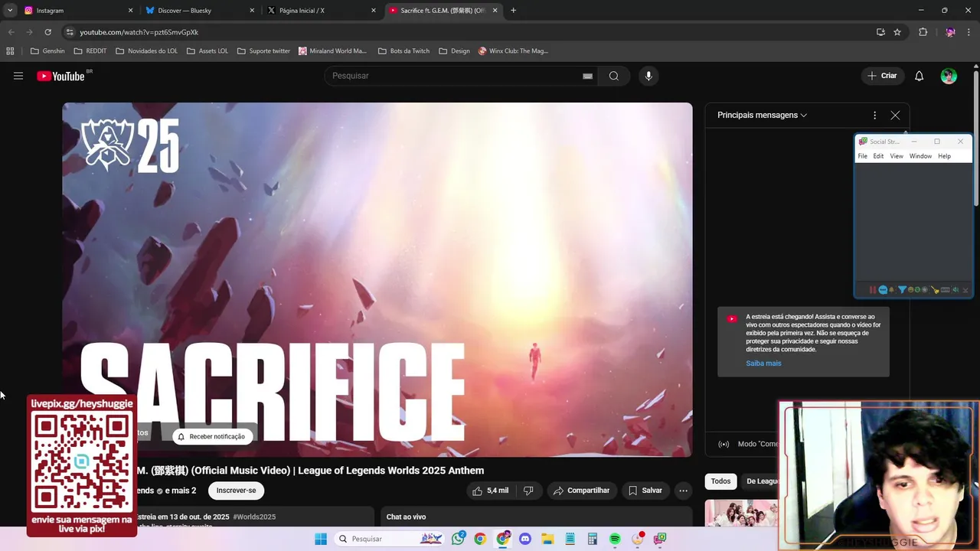Screen dimensions: 980x551
Task: Open on-screen keyboard in YouTube search box
Action: point(587,76)
